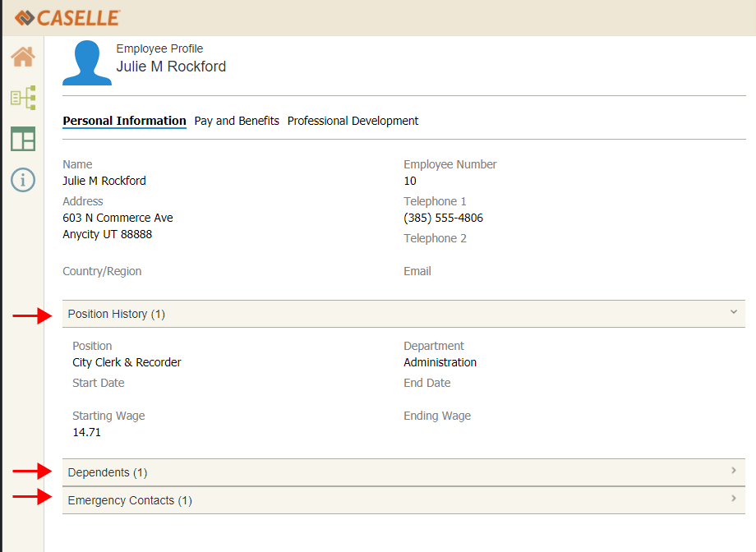
Task: Go to the Home page icon
Action: point(23,57)
